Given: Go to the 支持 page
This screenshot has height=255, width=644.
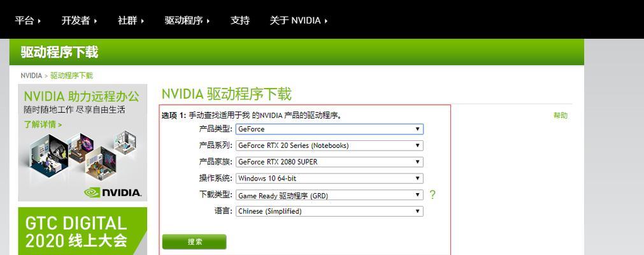Looking at the screenshot, I should coord(240,20).
